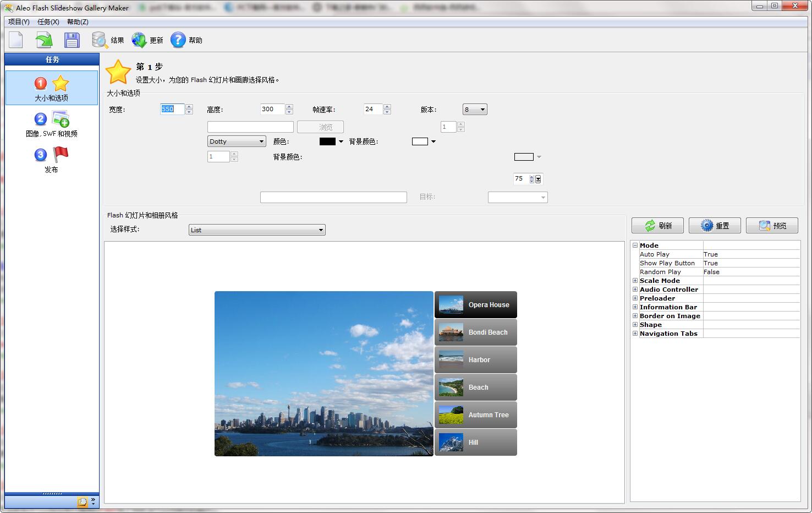This screenshot has height=513, width=812.
Task: Go to step 2 图像, SWF 和视频
Action: (52, 124)
